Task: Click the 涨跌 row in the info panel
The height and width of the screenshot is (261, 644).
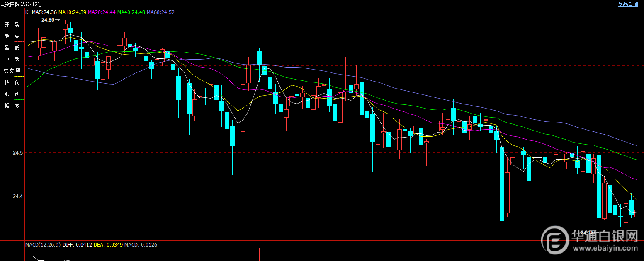Action: pyautogui.click(x=12, y=94)
